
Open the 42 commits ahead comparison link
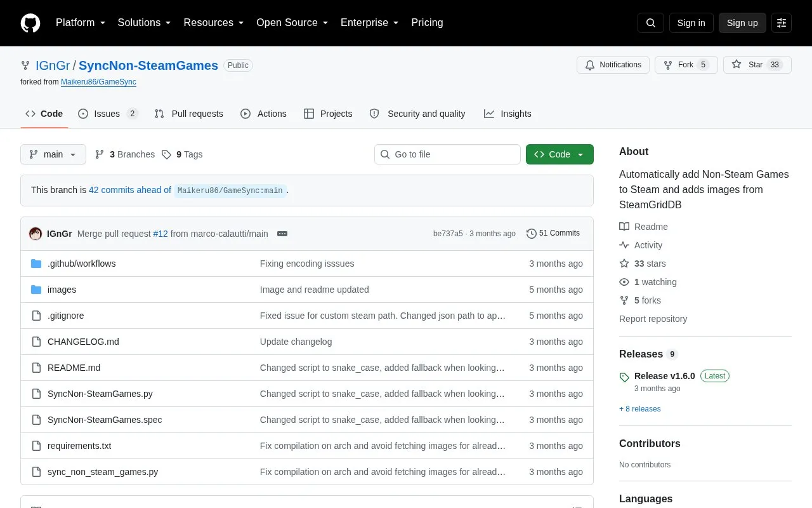point(130,190)
